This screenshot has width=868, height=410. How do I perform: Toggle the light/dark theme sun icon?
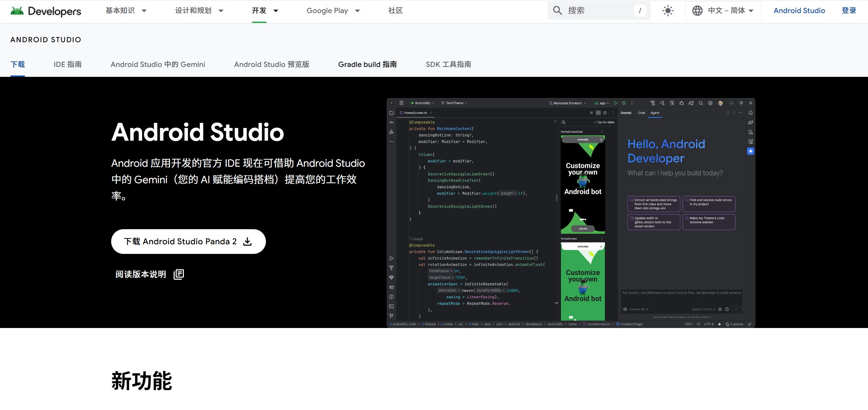point(668,11)
